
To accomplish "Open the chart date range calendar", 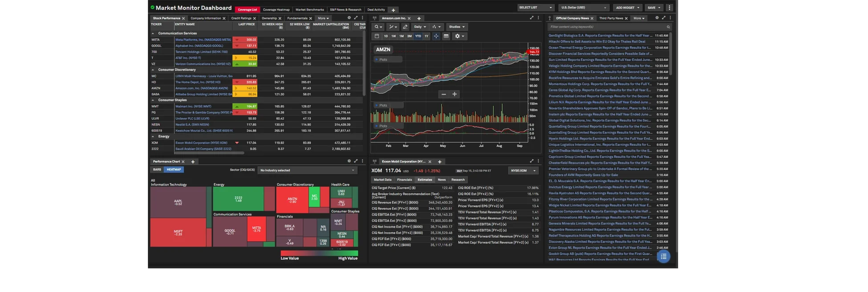I will [377, 36].
